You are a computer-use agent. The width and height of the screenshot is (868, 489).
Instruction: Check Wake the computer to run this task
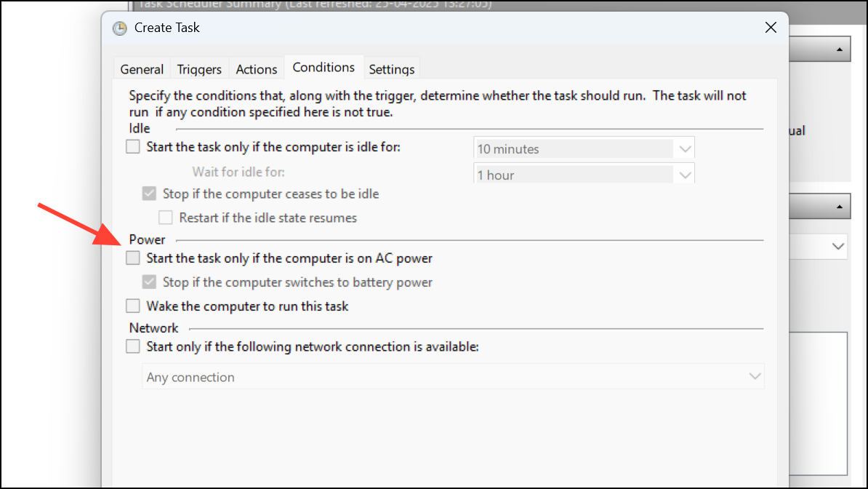coord(133,306)
